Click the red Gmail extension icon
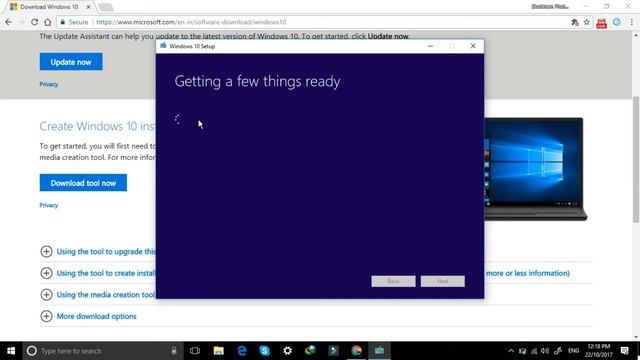The width and height of the screenshot is (640, 360). [x=601, y=23]
